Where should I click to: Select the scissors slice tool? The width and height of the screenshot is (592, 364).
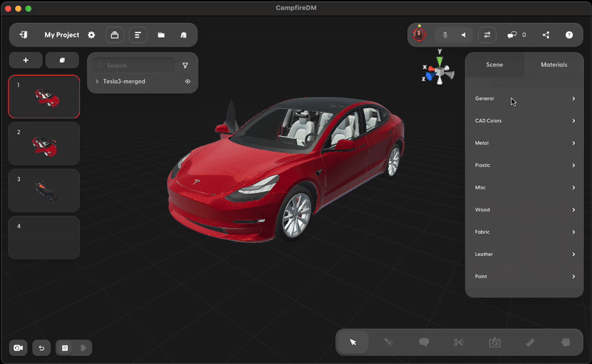(x=459, y=342)
